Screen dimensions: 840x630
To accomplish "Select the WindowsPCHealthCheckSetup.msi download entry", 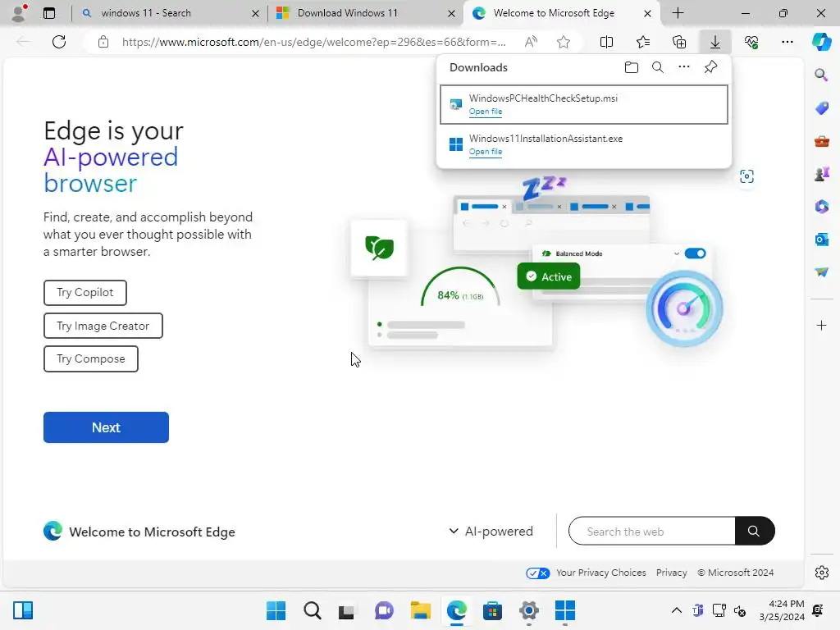I will [584, 104].
